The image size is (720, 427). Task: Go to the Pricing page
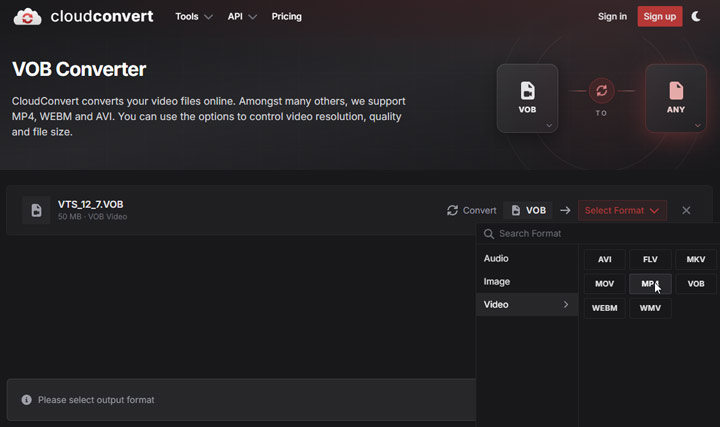click(x=287, y=17)
